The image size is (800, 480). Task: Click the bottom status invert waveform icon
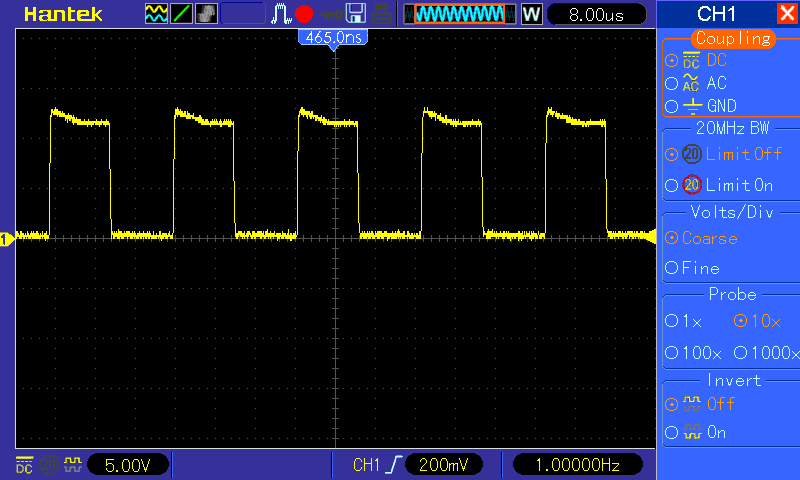(73, 465)
